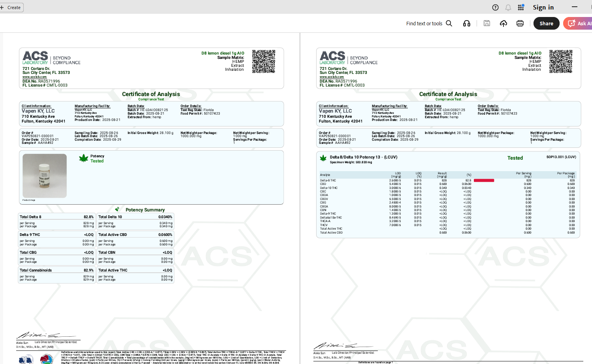Viewport: 592px width, 364px height.
Task: Click the "82.9%" Total Cannabinoids value
Action: [x=89, y=270]
